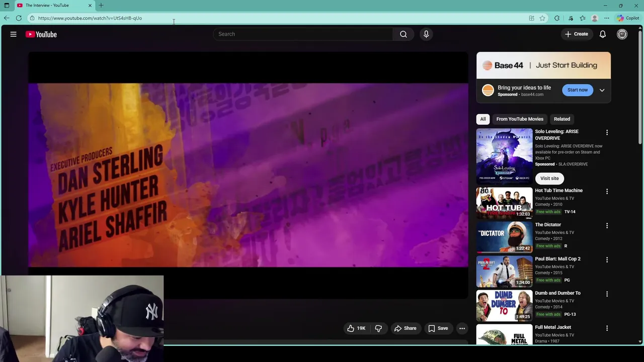Open browser extensions puzzle icon

(x=557, y=18)
